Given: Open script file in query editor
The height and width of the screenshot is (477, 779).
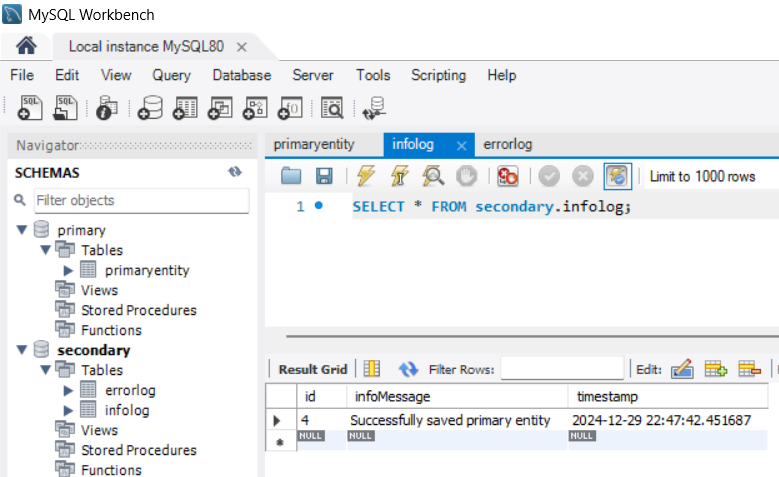Looking at the screenshot, I should pyautogui.click(x=291, y=176).
